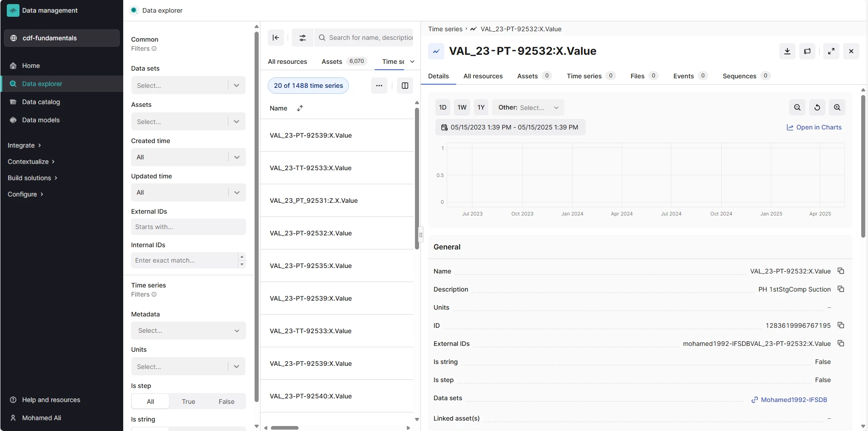868x431 pixels.
Task: Click the cdf-fundamentals project selector
Action: (x=62, y=38)
